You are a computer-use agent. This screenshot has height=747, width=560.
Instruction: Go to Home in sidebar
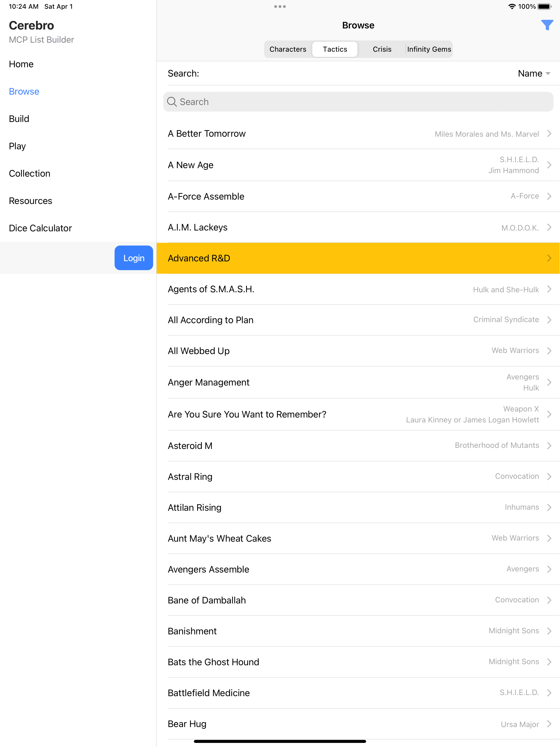click(x=21, y=64)
